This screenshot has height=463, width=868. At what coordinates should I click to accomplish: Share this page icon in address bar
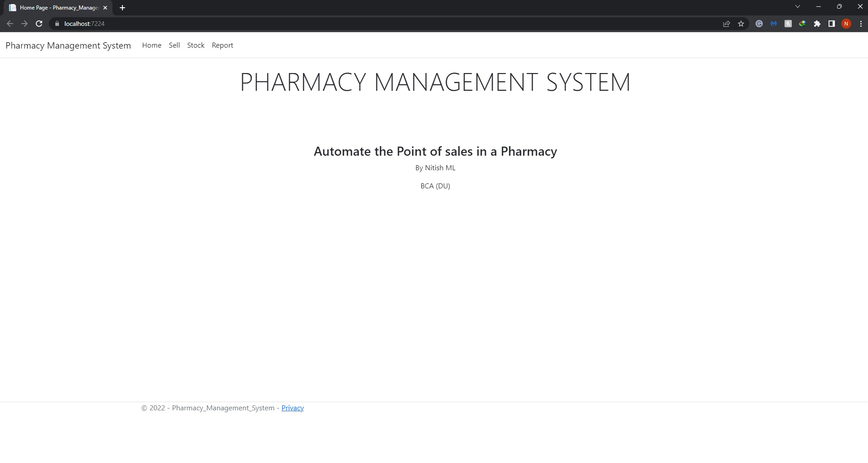coord(727,24)
